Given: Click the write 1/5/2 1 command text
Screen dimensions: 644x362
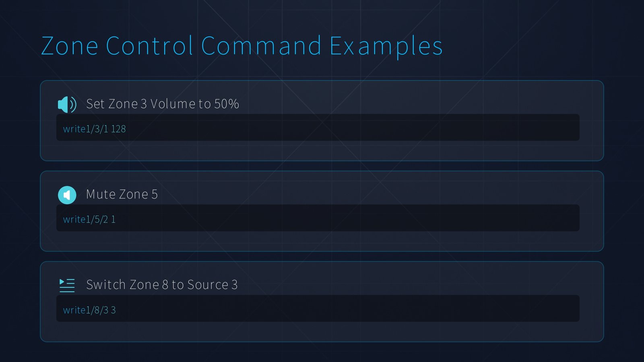Looking at the screenshot, I should [x=89, y=220].
